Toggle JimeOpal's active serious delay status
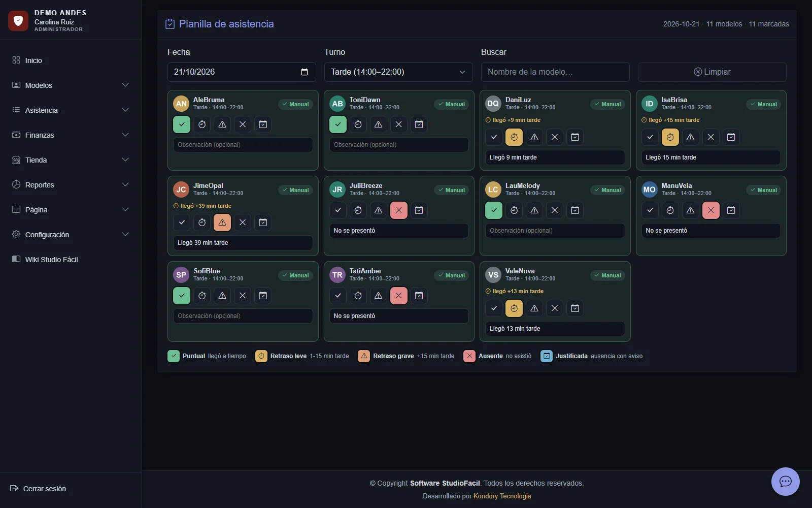Screen dimensions: 812x508 (222, 223)
